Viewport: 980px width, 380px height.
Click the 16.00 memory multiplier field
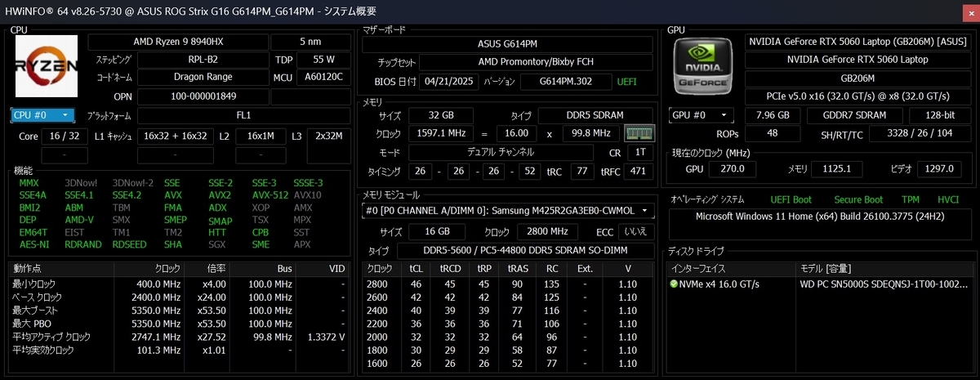(x=516, y=133)
